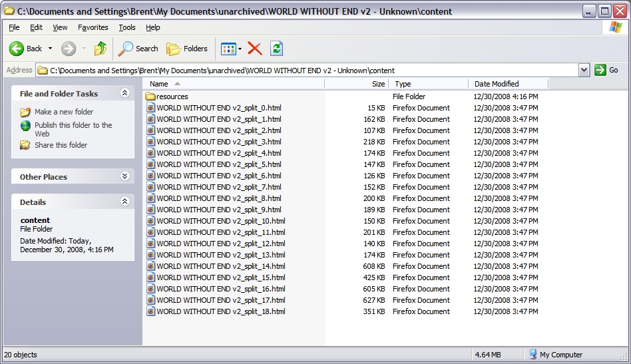
Task: Click the red Delete X icon
Action: (255, 49)
